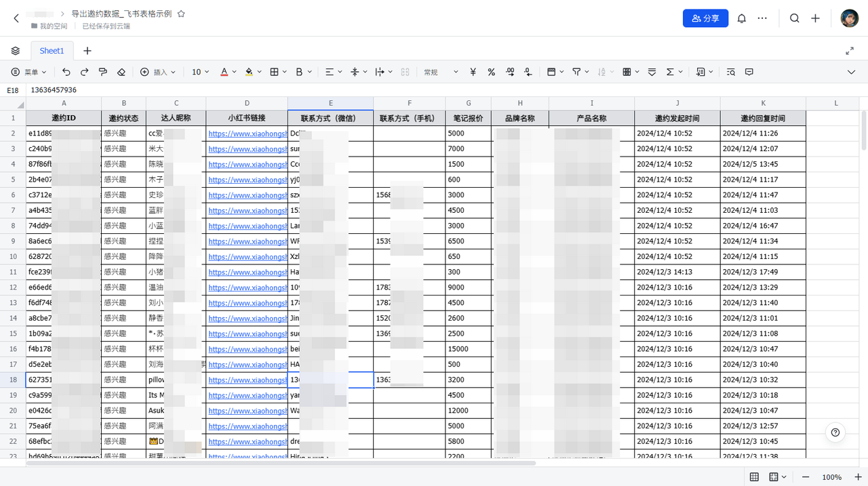Click the font color A swatch

(224, 72)
